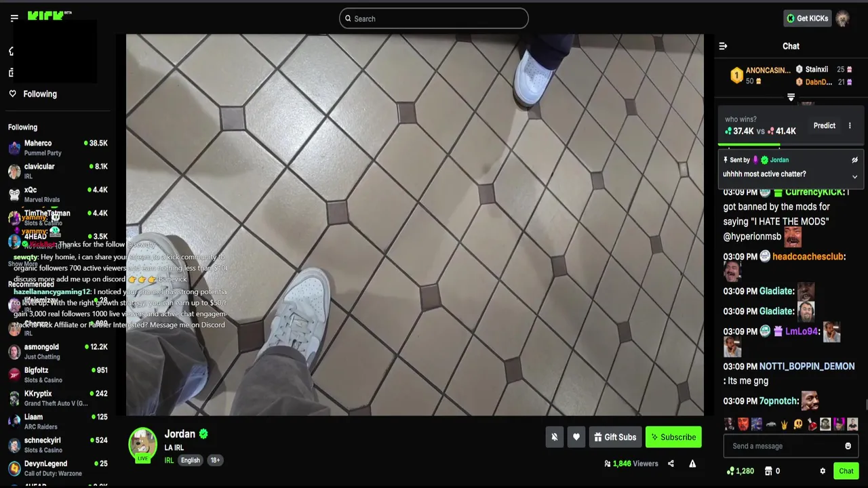The height and width of the screenshot is (488, 868).
Task: Click the heart icon beside Following
Action: click(12, 94)
